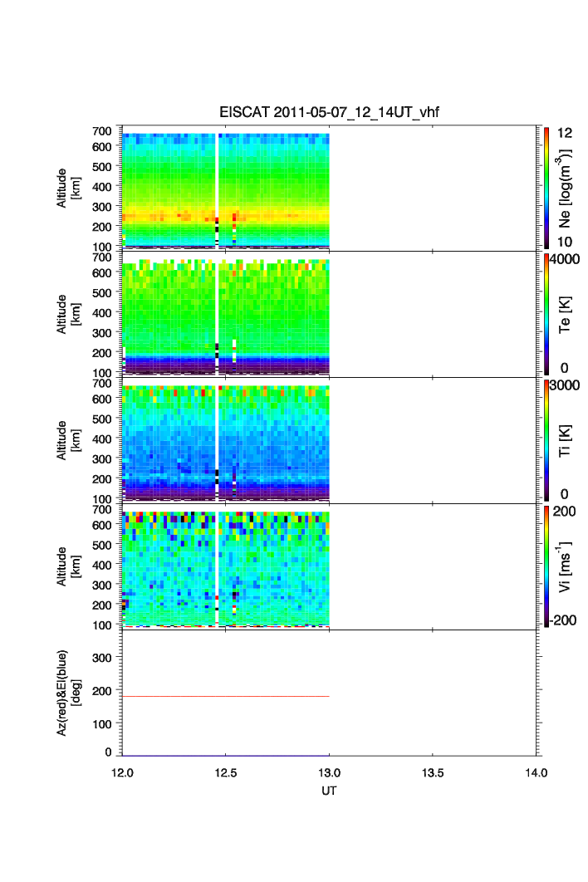Select the Te electron temperature colorbar
The width and height of the screenshot is (588, 882).
[x=546, y=314]
